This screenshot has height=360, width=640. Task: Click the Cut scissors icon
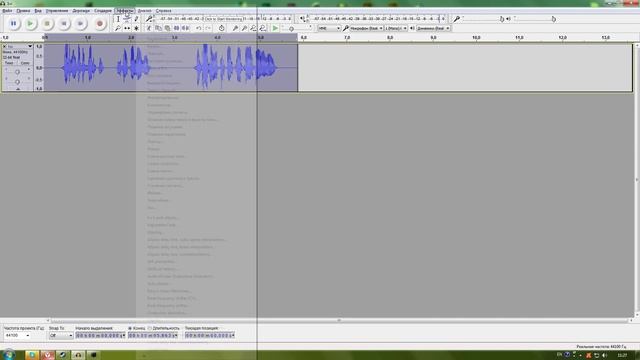pyautogui.click(x=149, y=28)
